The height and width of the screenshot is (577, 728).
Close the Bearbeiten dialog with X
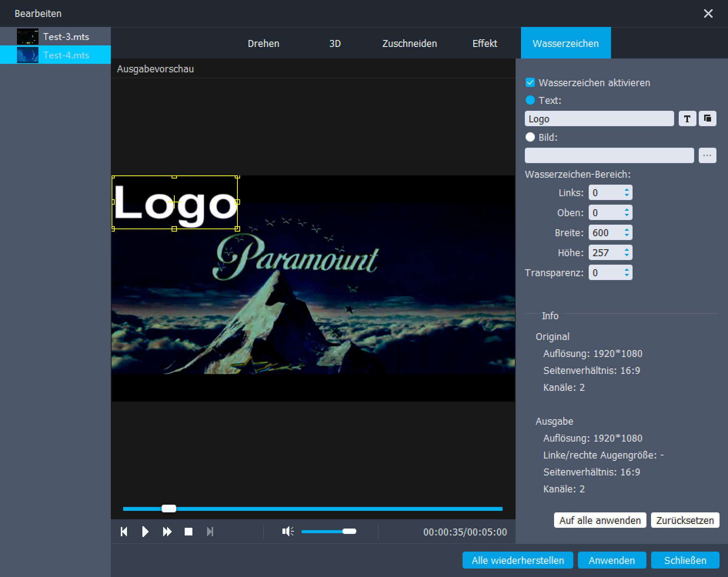[708, 13]
